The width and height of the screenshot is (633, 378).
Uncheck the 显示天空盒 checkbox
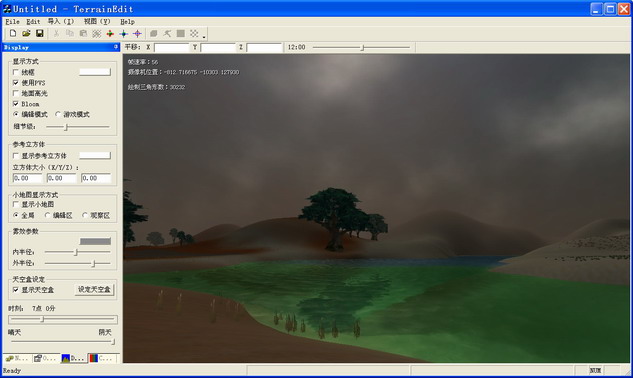tap(16, 290)
